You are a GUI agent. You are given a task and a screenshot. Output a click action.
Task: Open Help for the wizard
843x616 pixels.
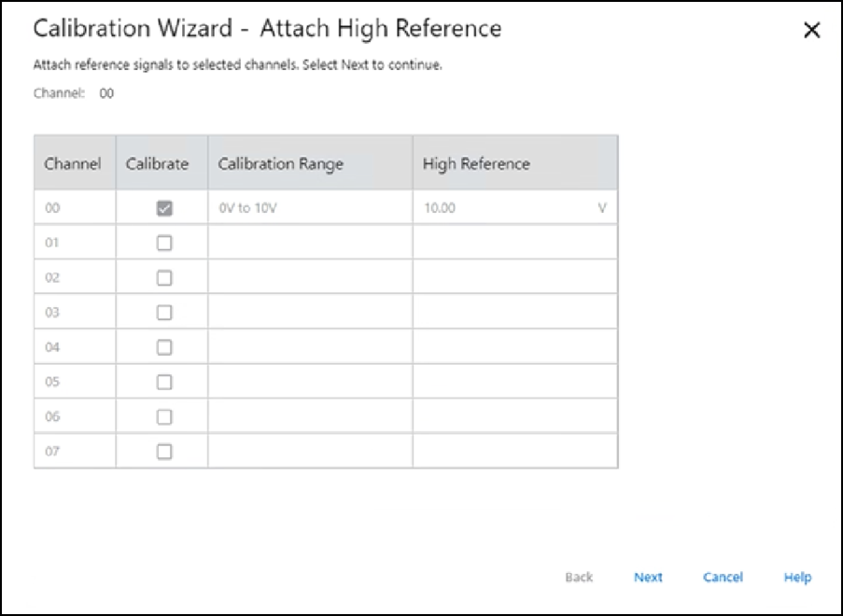(797, 577)
